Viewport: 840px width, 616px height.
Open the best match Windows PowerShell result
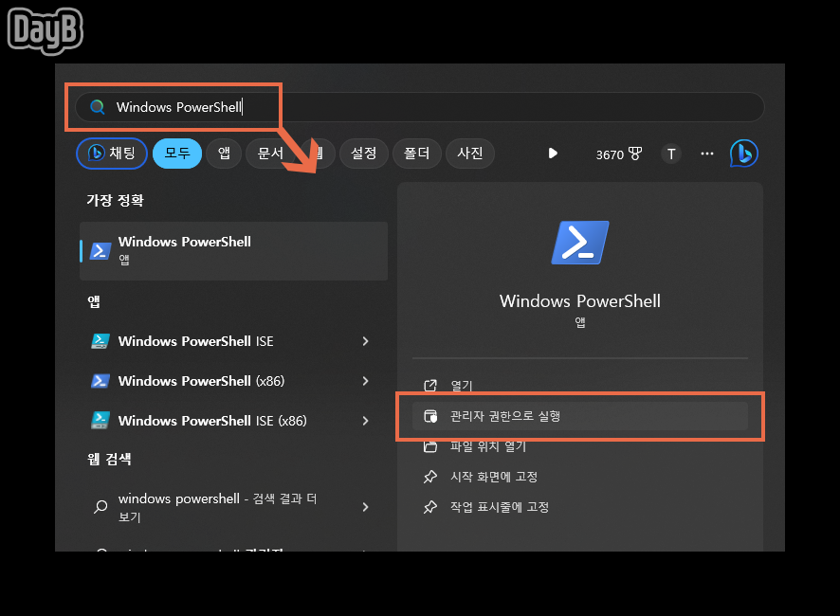pos(233,251)
